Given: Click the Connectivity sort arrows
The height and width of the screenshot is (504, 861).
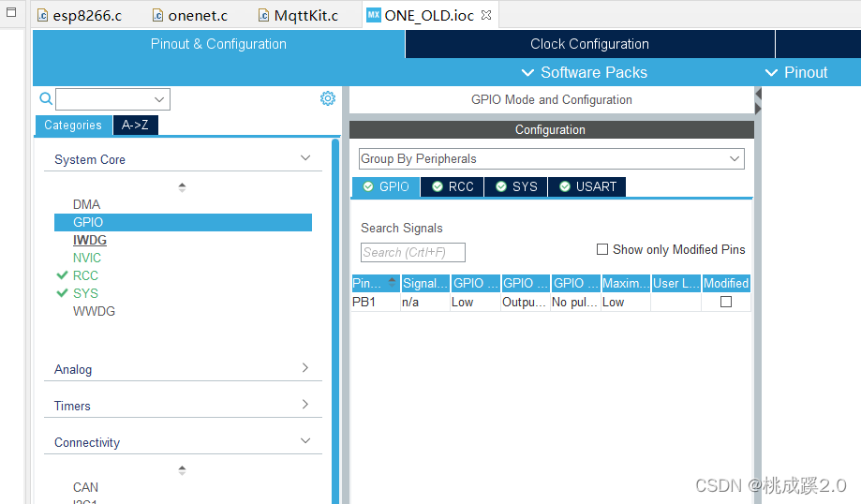Looking at the screenshot, I should click(182, 470).
